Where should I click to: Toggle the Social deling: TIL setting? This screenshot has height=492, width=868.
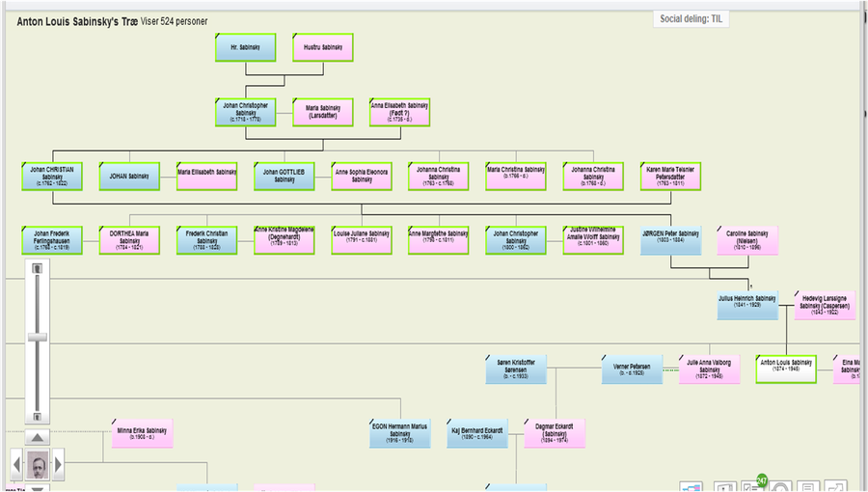pos(691,19)
